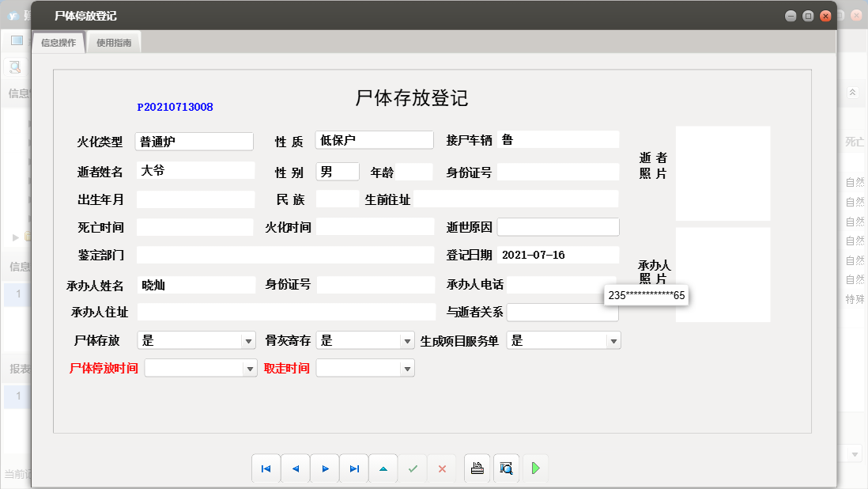Switch to the 使用指南 tab
Image resolution: width=868 pixels, height=489 pixels.
114,43
